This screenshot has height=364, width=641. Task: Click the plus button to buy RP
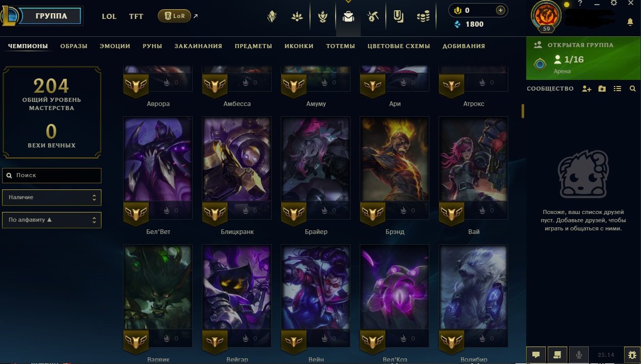click(501, 10)
